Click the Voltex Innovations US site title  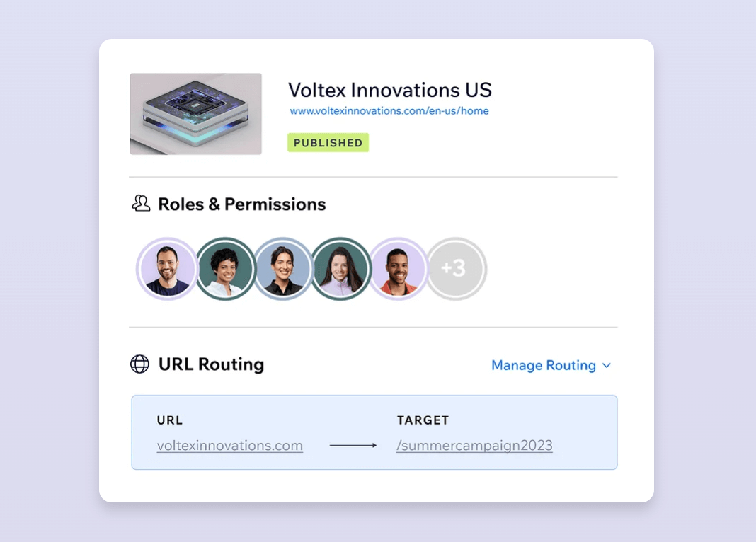(389, 91)
